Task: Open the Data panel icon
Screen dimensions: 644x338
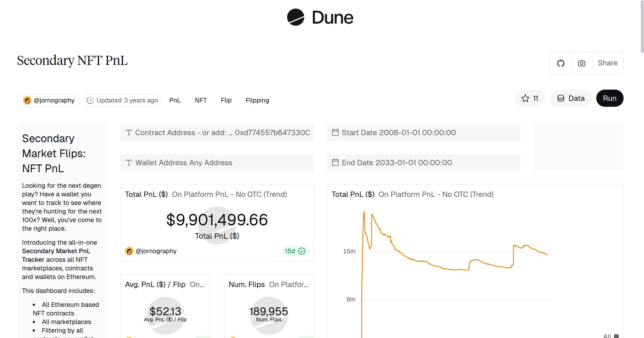Action: 561,98
